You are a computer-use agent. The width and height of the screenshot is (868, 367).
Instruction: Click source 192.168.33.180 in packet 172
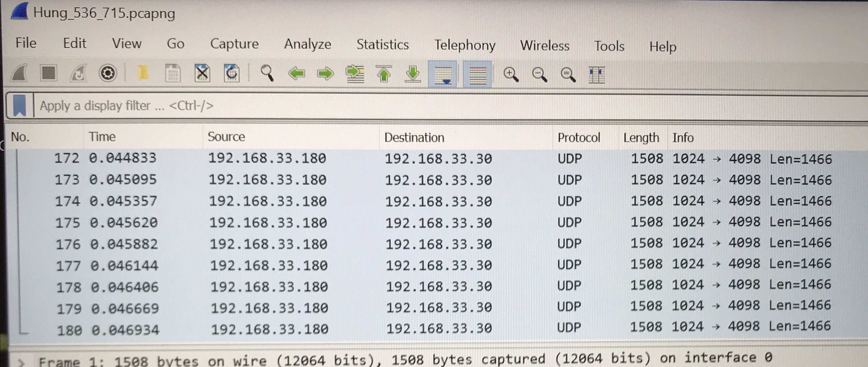[267, 158]
